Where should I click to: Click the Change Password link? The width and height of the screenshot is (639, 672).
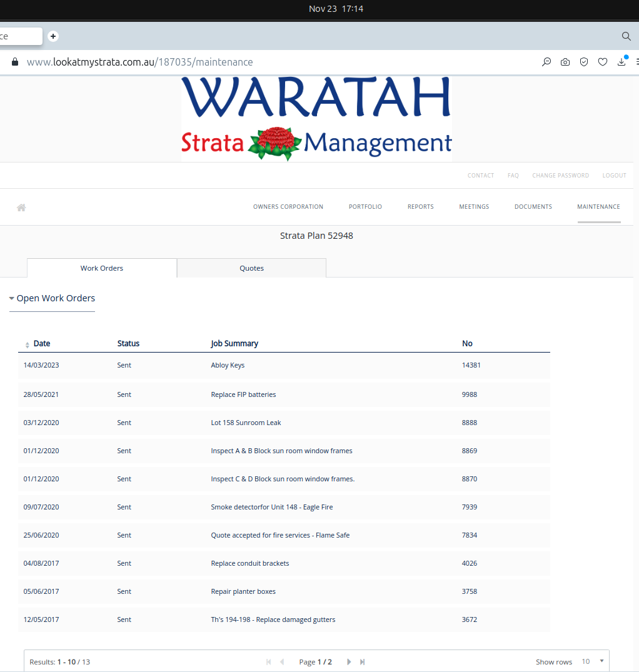tap(561, 175)
